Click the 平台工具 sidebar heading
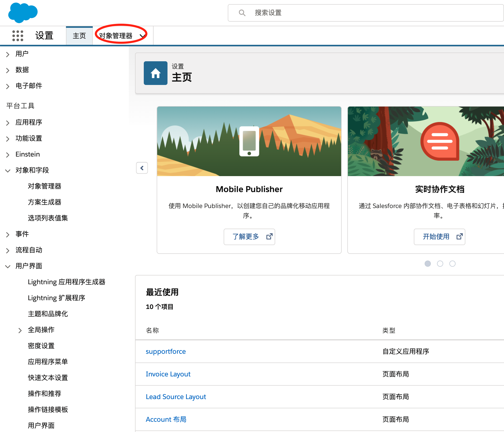Image resolution: width=504 pixels, height=432 pixels. (20, 106)
